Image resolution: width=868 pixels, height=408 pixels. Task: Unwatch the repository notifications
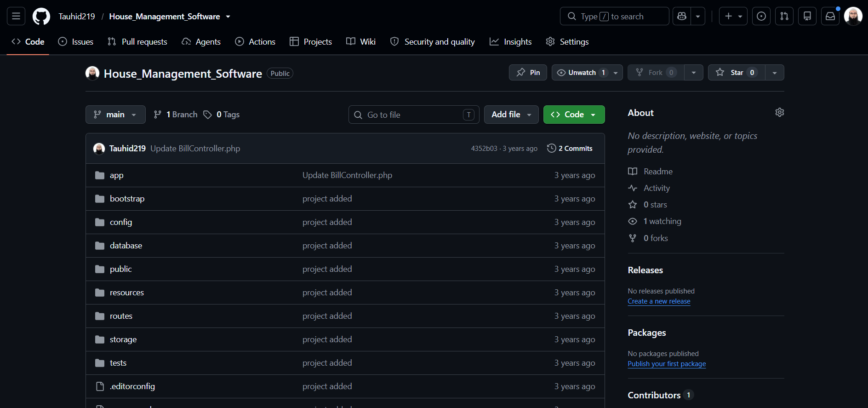(587, 73)
